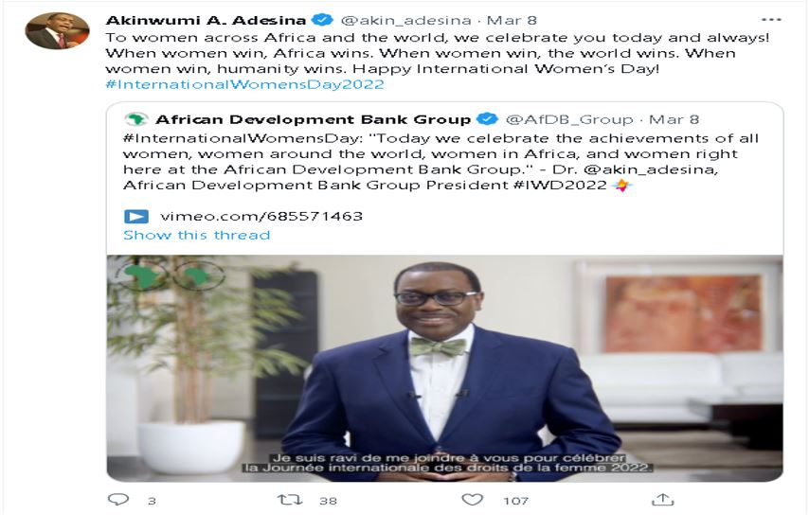The width and height of the screenshot is (809, 532).
Task: Click the African Development Bank Group account name
Action: pyautogui.click(x=314, y=119)
